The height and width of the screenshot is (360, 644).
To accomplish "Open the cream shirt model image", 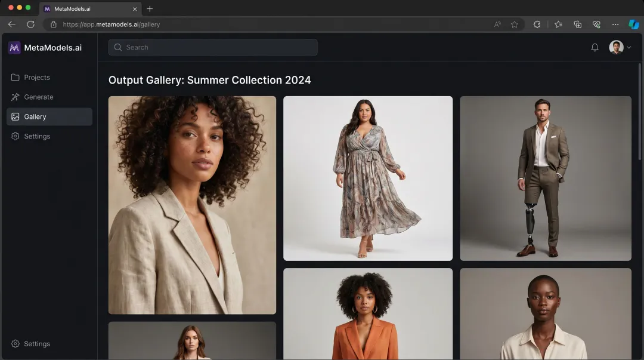I will pos(546,314).
